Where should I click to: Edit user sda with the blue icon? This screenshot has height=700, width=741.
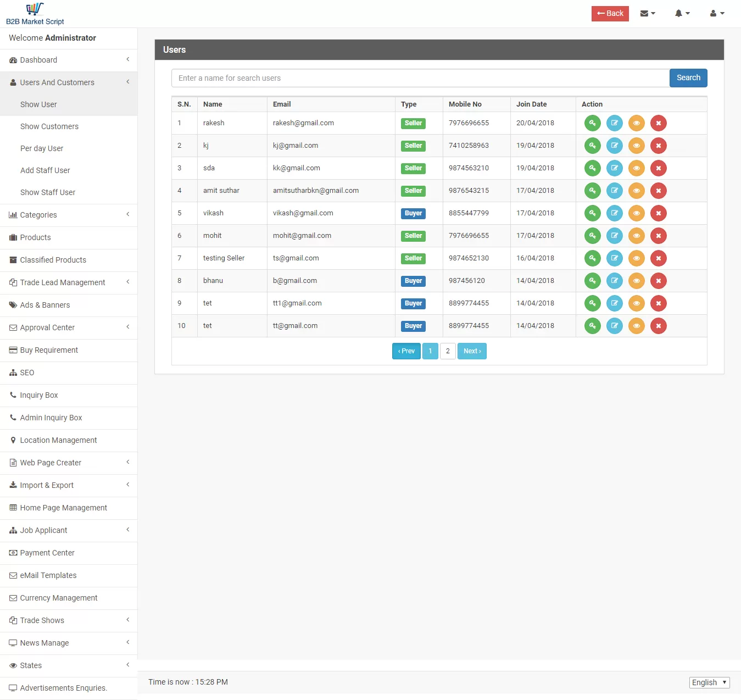(615, 168)
